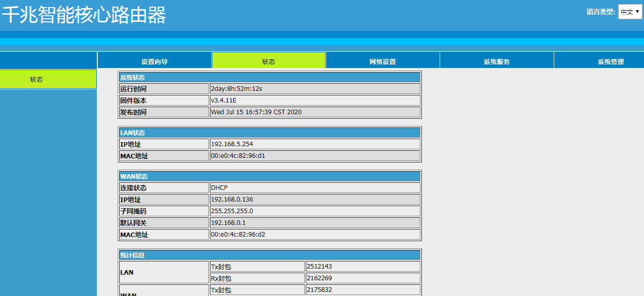Select the 状态 tab in top navigation
Screen dimensions: 644x296
(269, 61)
